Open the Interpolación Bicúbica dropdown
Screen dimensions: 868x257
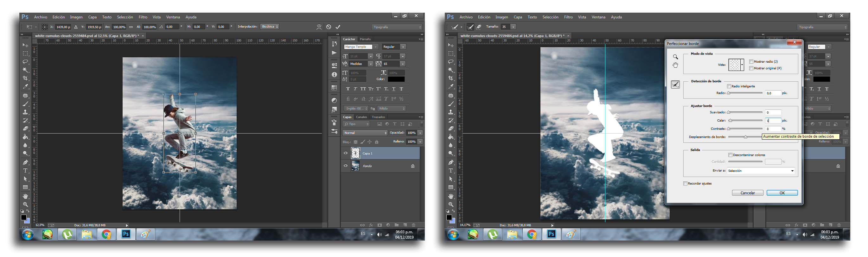coord(270,27)
